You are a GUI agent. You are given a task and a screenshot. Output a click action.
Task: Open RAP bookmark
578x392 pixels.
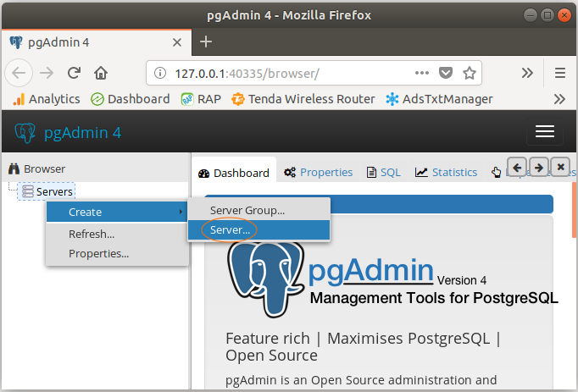pos(201,99)
